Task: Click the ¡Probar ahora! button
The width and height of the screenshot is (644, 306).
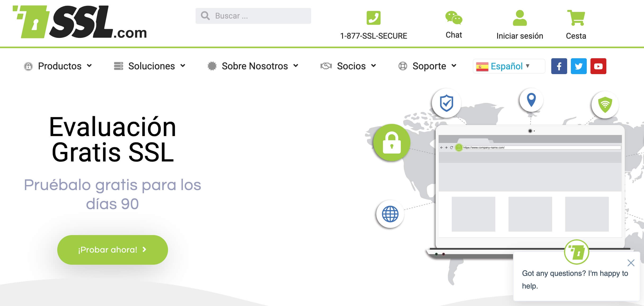Action: (113, 250)
